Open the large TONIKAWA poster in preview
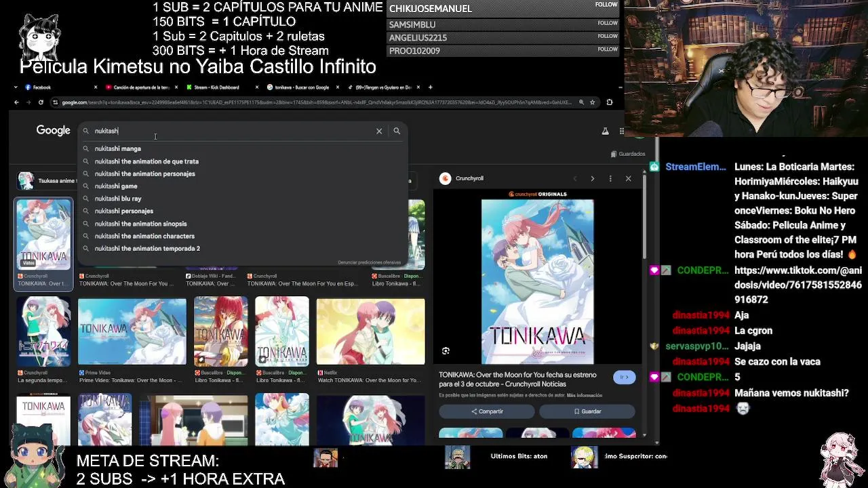This screenshot has height=488, width=868. click(537, 281)
